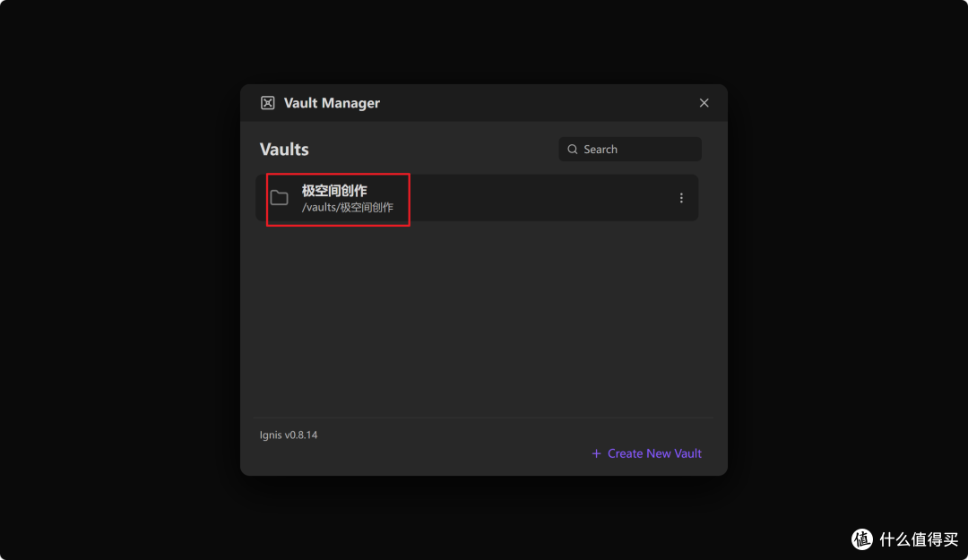Click empty space in the dialog header bar

pos(537,103)
